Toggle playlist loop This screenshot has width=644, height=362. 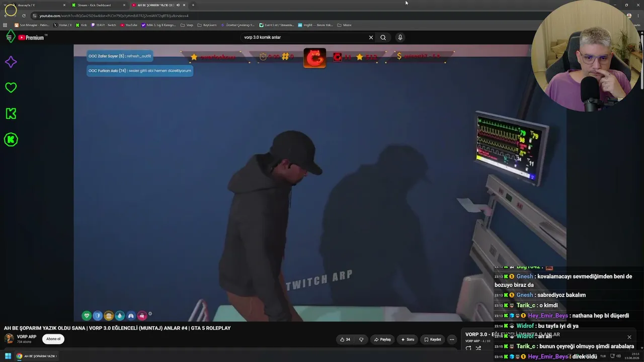468,348
